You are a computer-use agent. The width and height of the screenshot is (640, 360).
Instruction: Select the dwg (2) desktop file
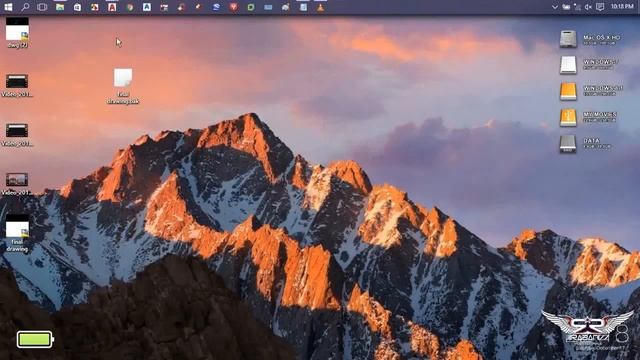pos(17,33)
